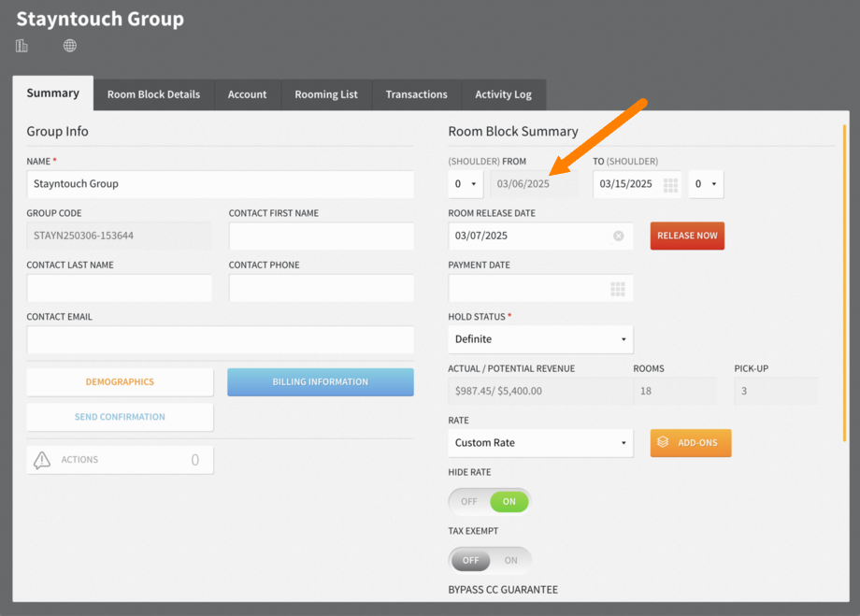Open the Actions button
Screen dimensions: 860x616
(x=120, y=460)
